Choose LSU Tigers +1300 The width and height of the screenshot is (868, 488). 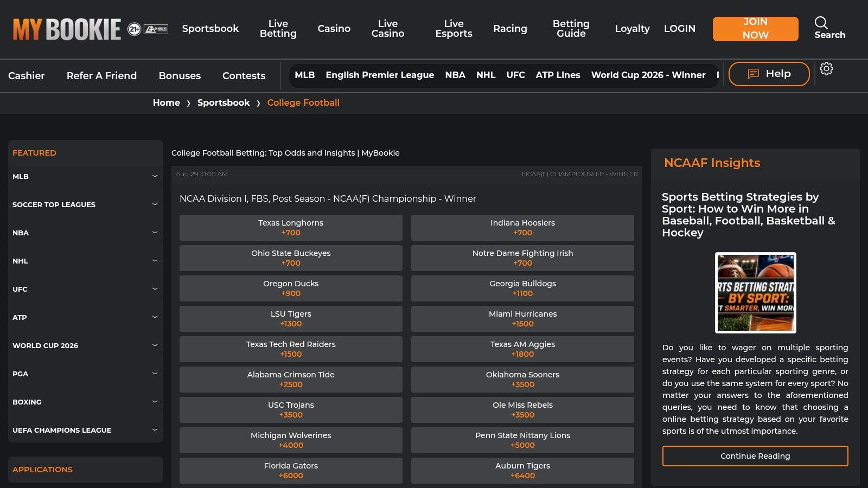point(291,319)
